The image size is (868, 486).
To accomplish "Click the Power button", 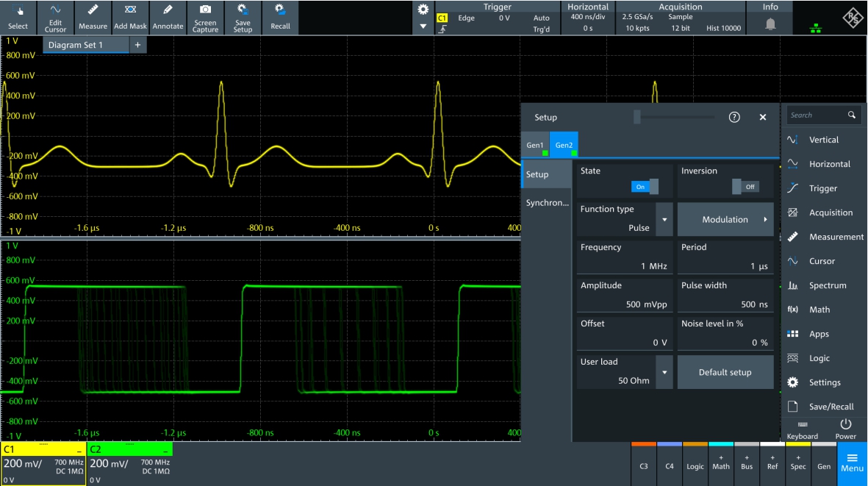I will coord(845,430).
